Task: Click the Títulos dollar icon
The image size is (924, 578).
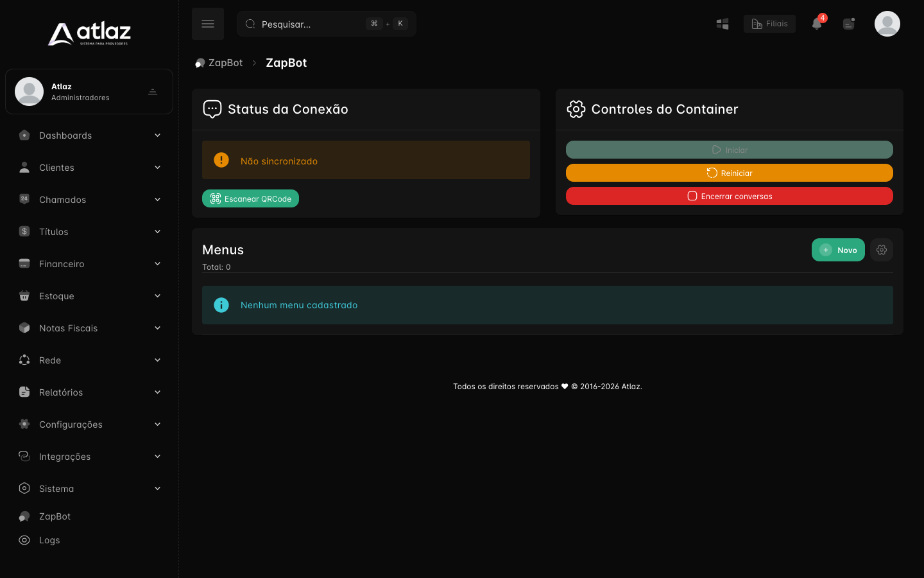Action: (24, 231)
